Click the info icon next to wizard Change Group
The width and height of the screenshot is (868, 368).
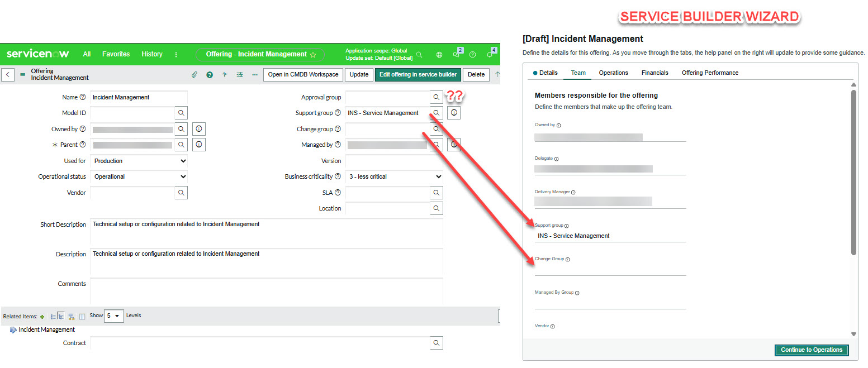[568, 260]
